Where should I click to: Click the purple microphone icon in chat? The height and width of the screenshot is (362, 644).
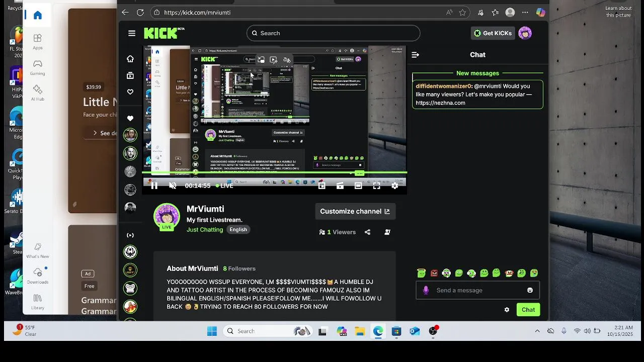426,290
